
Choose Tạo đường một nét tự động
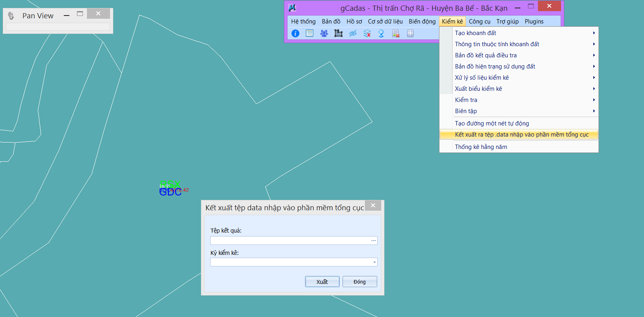492,123
